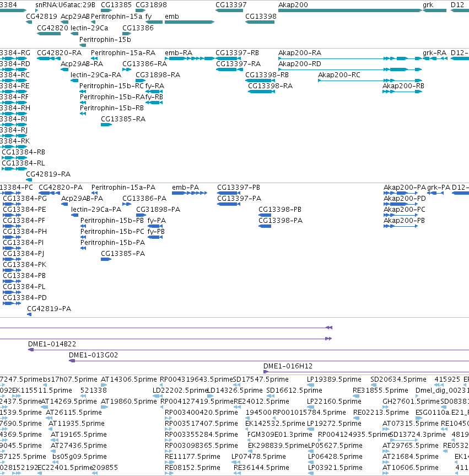Select EST label 'AT14306.5prime'
This screenshot has width=469, height=476.
click(129, 379)
